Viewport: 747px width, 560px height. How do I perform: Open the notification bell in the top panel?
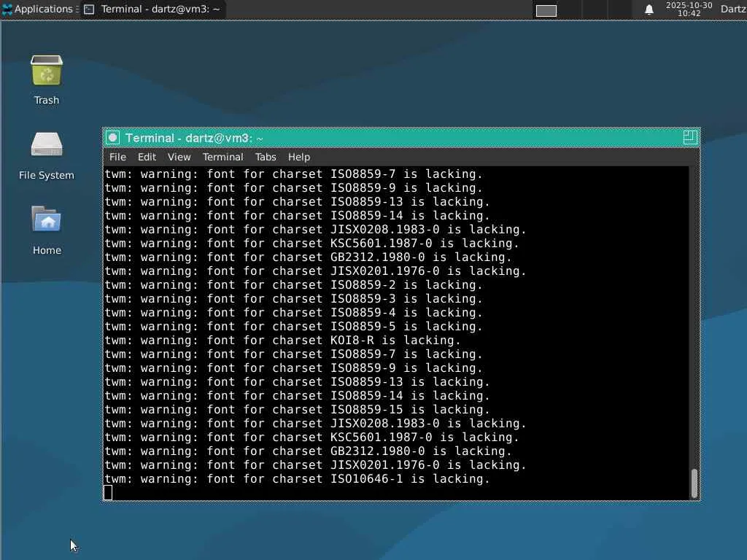click(649, 9)
